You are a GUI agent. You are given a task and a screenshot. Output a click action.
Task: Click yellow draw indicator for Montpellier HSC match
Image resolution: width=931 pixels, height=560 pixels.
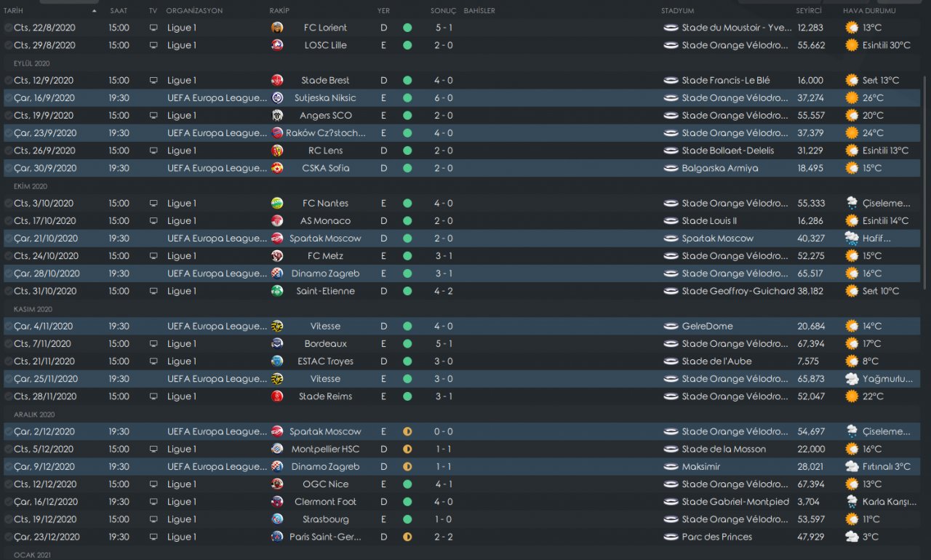407,449
